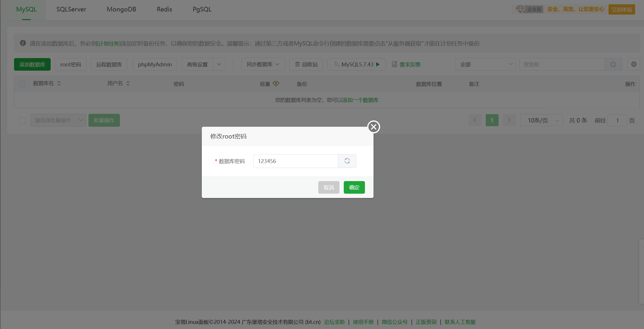Expand advanced settings dropdown arrow
Screen dimensions: 644x329
(x=219, y=64)
